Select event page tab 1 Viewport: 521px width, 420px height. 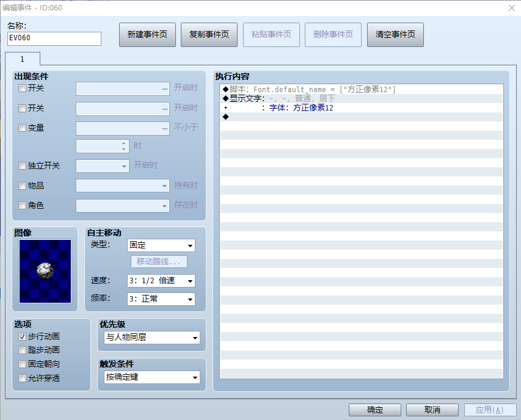[22, 59]
